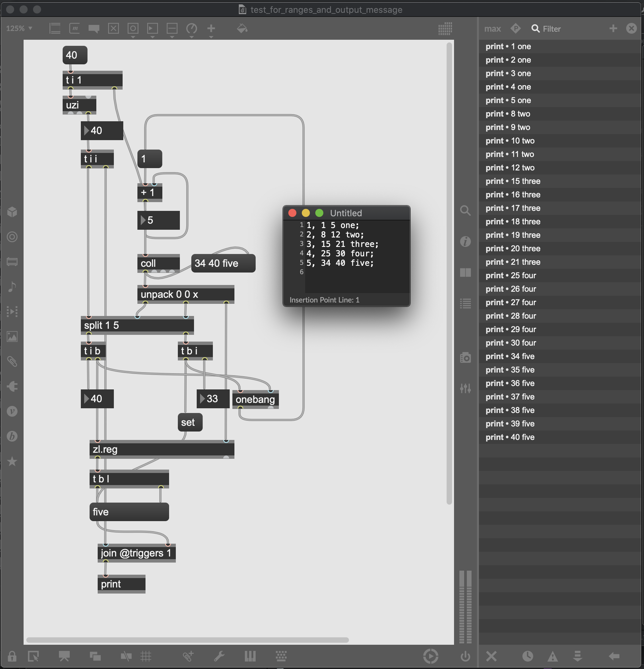The width and height of the screenshot is (644, 669).
Task: Click the console P patcher filter icon
Action: click(x=516, y=28)
